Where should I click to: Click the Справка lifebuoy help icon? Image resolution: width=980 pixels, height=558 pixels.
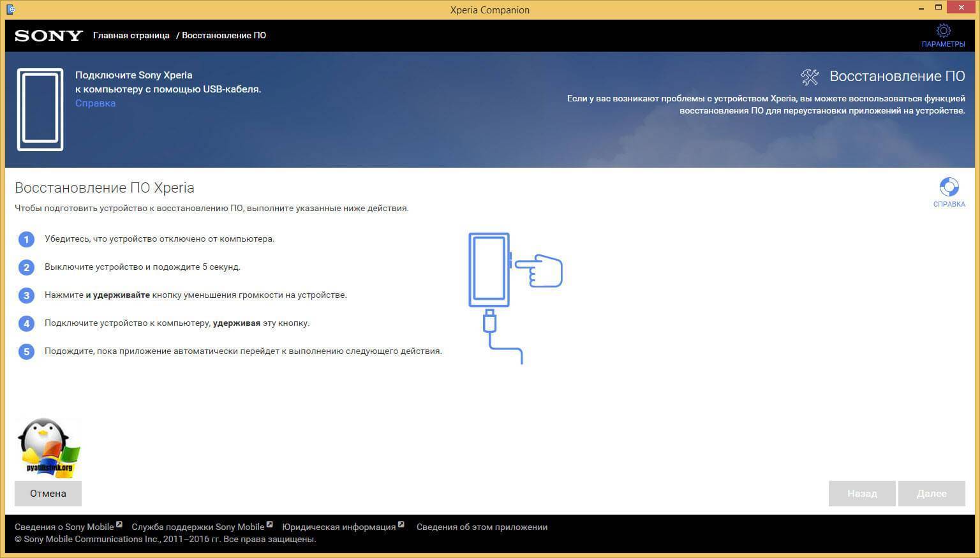(x=949, y=187)
